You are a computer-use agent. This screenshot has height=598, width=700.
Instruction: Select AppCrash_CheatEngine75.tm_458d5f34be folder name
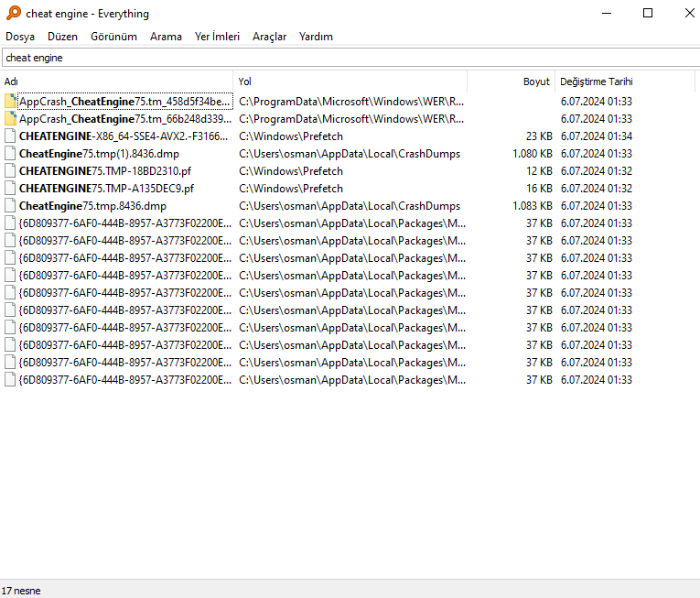coord(124,102)
